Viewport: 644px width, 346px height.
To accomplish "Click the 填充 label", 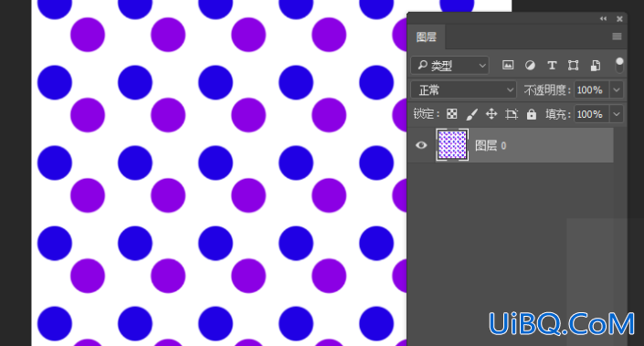I will pyautogui.click(x=558, y=114).
